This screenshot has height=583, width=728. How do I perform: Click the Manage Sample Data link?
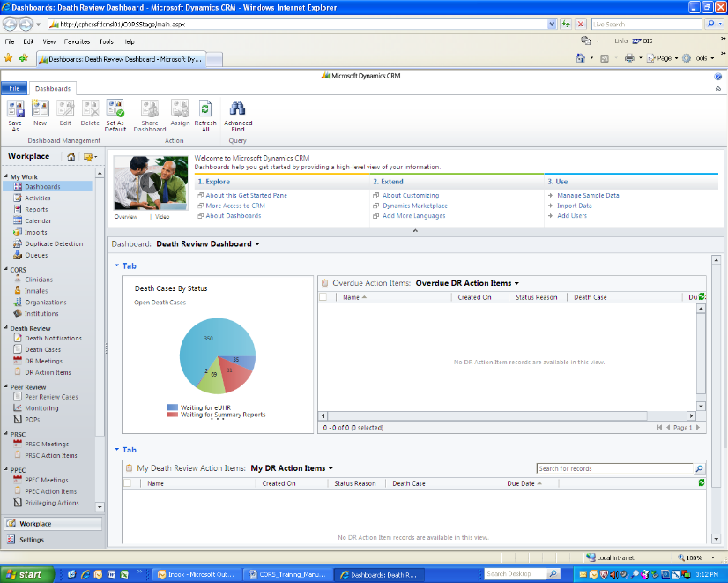(588, 195)
